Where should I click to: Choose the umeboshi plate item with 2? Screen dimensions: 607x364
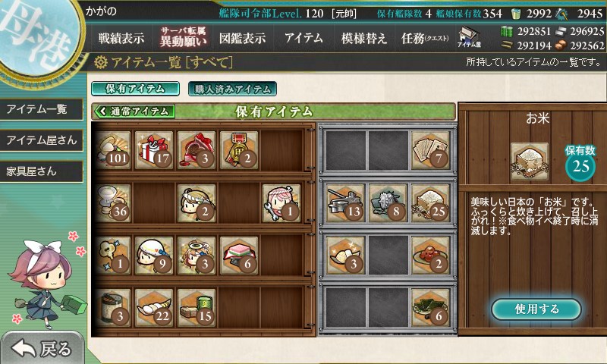tap(431, 256)
